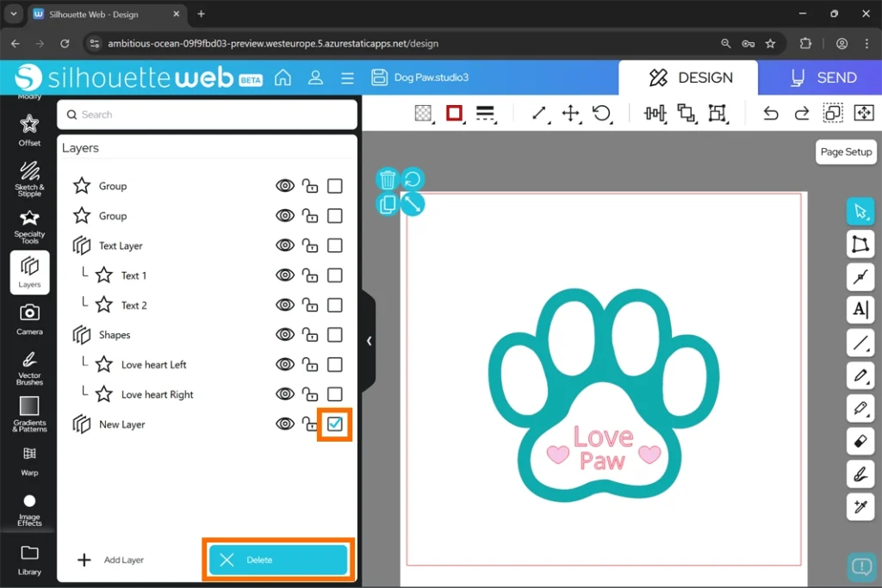882x588 pixels.
Task: Uncheck the New Layer checkbox
Action: coord(335,424)
